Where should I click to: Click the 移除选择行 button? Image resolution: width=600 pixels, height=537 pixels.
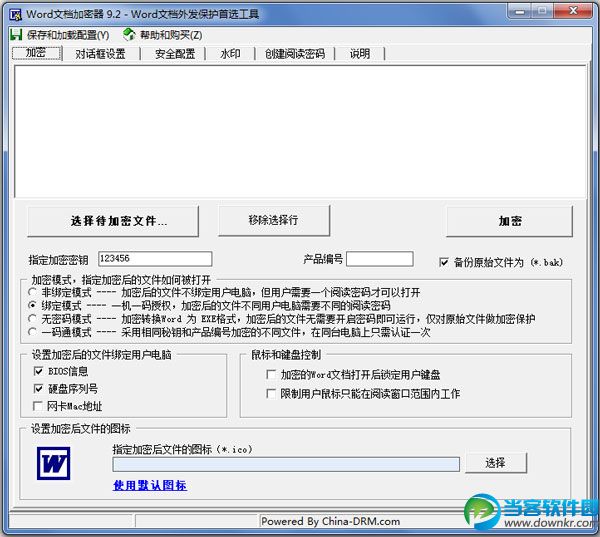coord(274,220)
